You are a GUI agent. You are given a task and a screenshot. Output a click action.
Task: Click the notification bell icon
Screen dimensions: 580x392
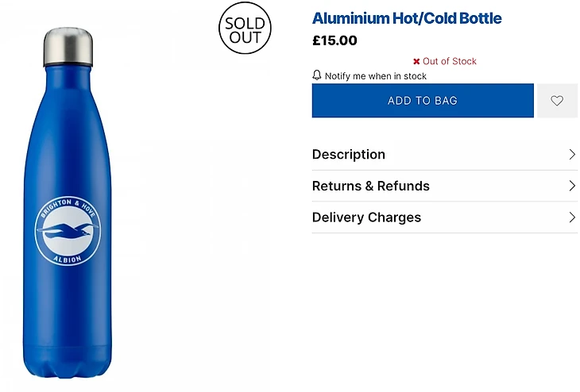coord(317,75)
